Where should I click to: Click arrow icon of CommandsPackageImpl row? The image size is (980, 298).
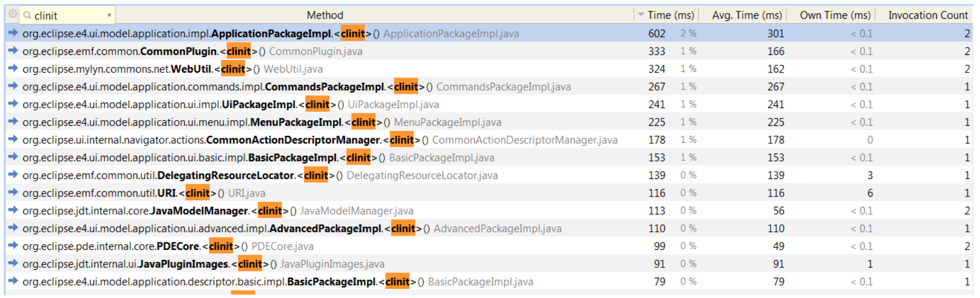pyautogui.click(x=13, y=87)
